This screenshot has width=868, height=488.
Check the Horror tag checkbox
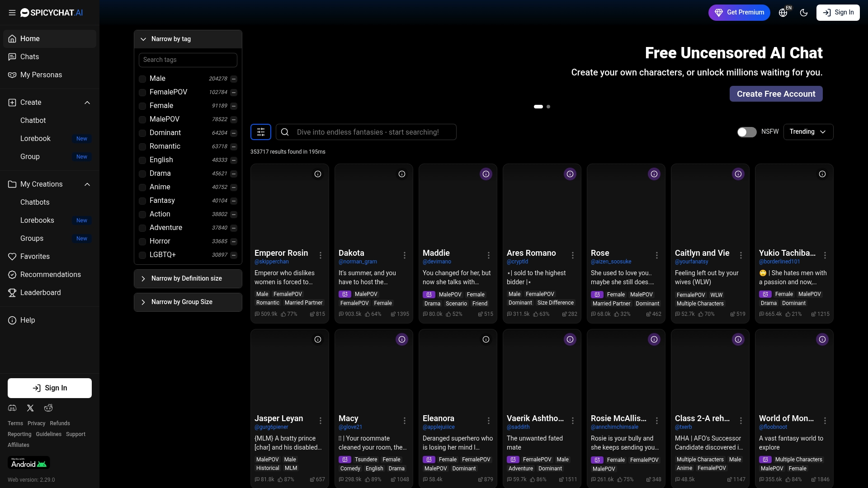pos(142,242)
